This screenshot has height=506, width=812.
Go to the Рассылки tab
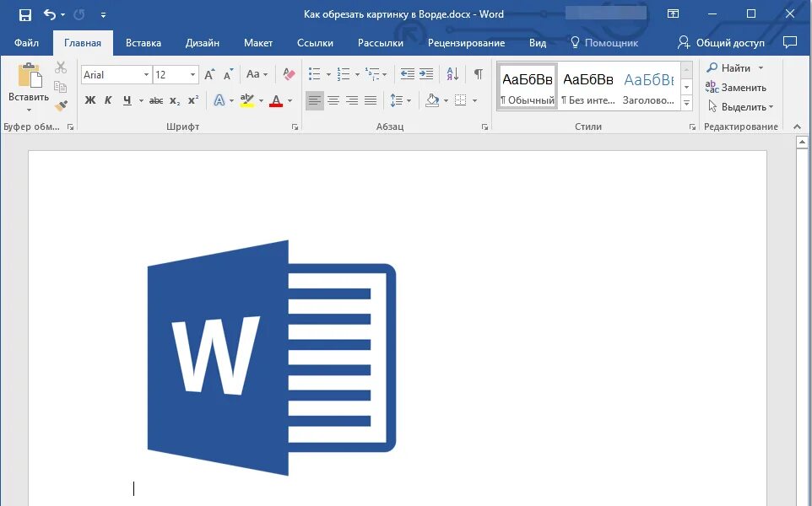381,43
